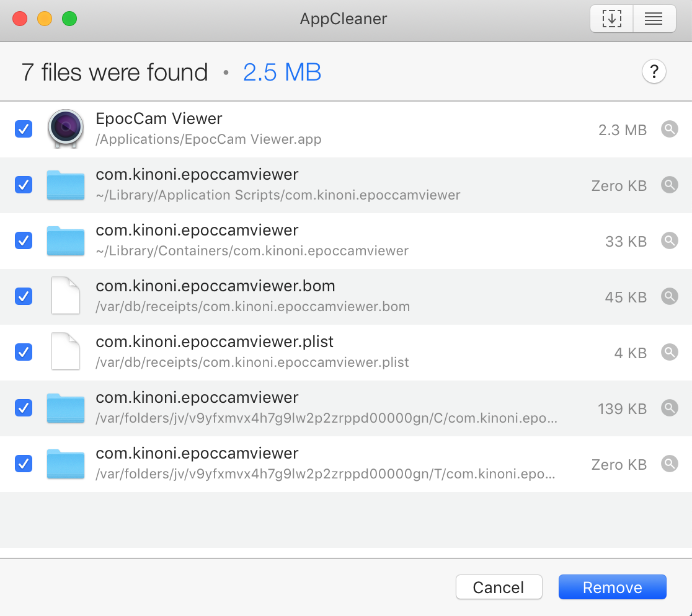Uncheck the EpocCam Viewer app checkbox
This screenshot has width=692, height=616.
[24, 129]
